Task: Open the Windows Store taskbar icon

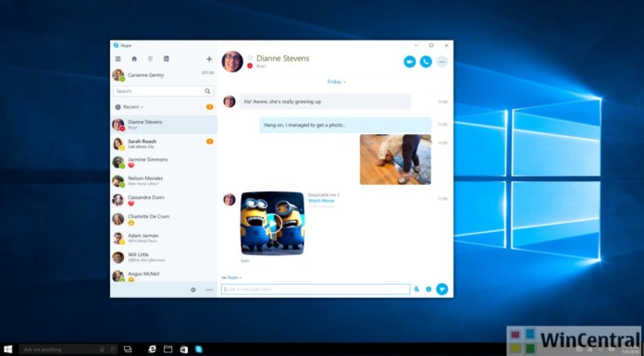Action: point(184,349)
